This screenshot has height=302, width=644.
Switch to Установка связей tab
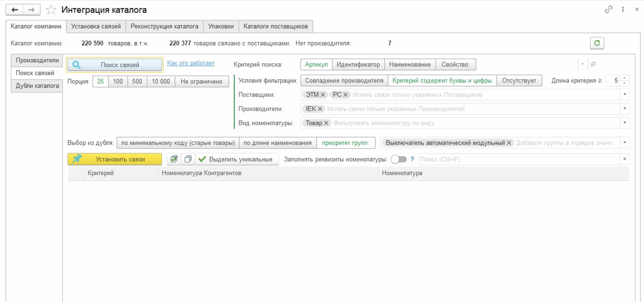point(96,26)
